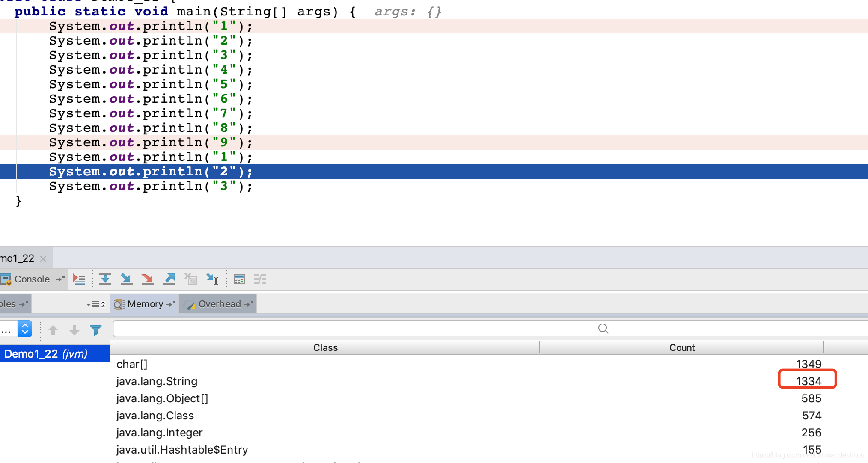Screen dimensions: 868x463
Task: Move down one frame with down arrow
Action: (x=74, y=330)
